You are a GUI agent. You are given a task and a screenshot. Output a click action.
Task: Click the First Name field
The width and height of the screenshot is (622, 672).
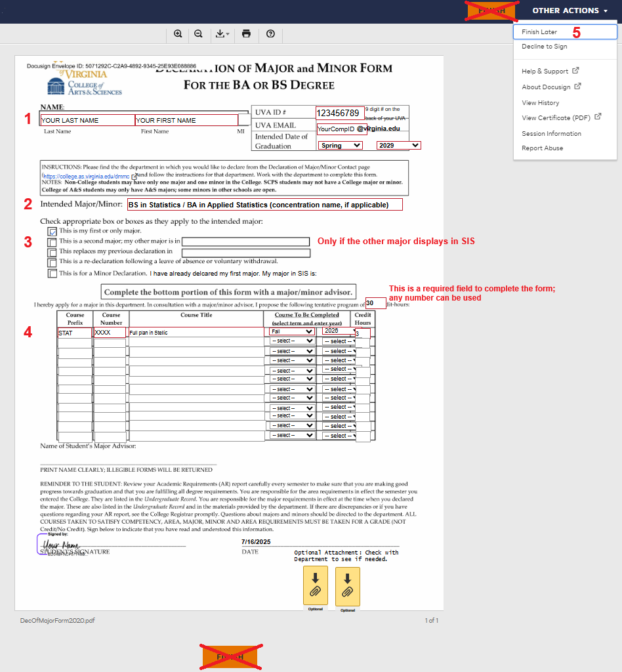point(186,121)
